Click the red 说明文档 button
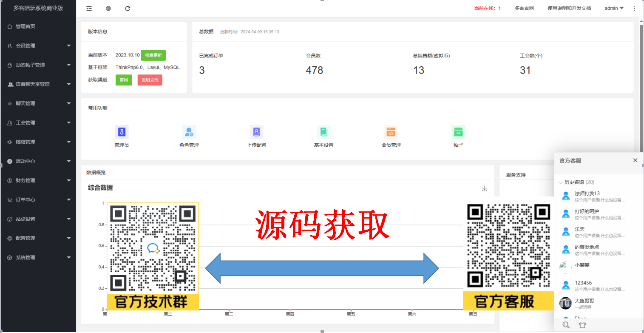 pos(150,80)
